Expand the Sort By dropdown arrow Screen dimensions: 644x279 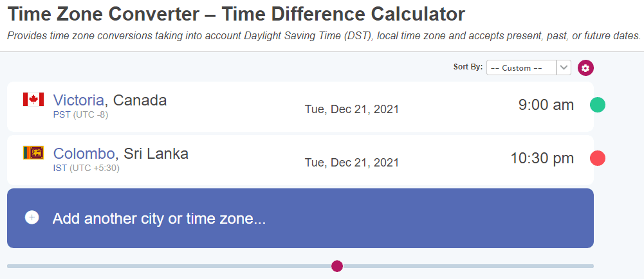point(564,67)
